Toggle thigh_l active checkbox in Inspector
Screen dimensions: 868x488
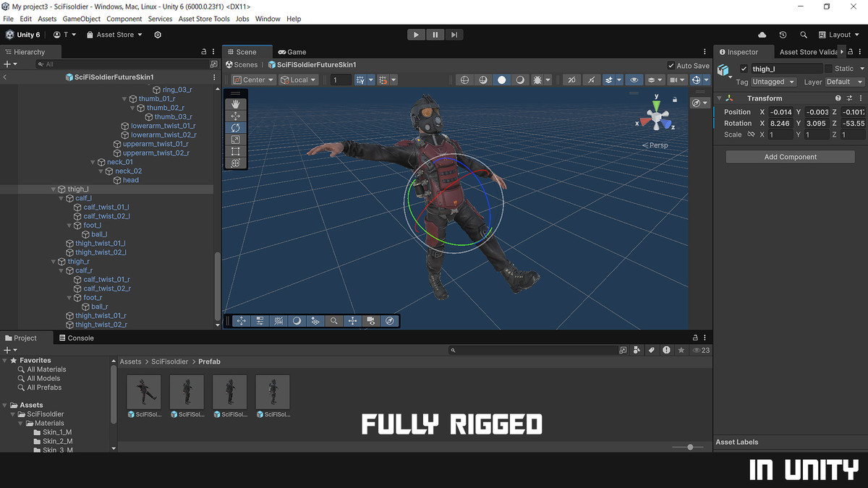pos(744,69)
